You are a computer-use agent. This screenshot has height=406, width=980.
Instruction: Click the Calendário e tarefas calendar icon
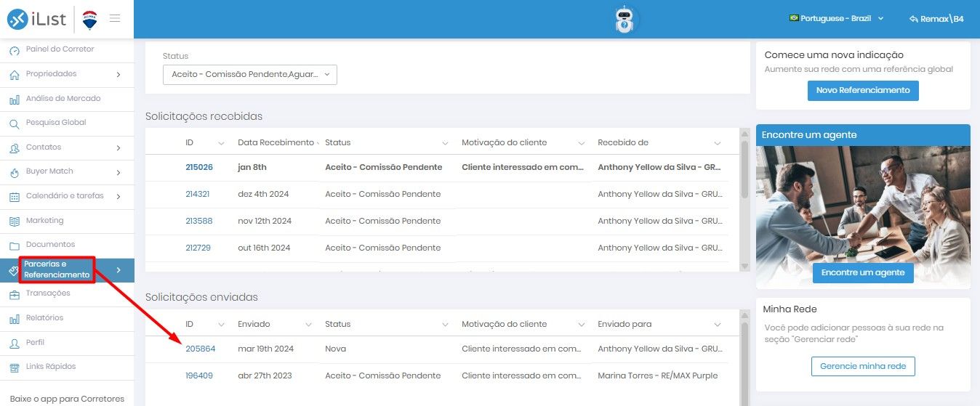(15, 197)
